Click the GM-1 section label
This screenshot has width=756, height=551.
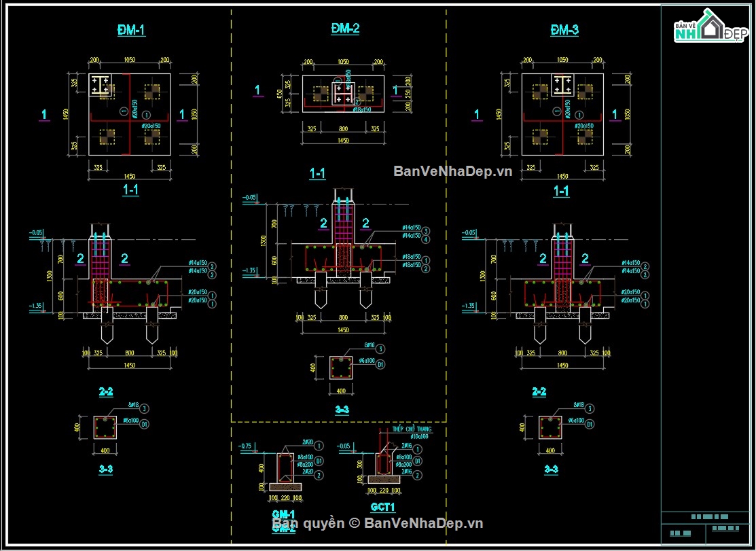click(283, 515)
